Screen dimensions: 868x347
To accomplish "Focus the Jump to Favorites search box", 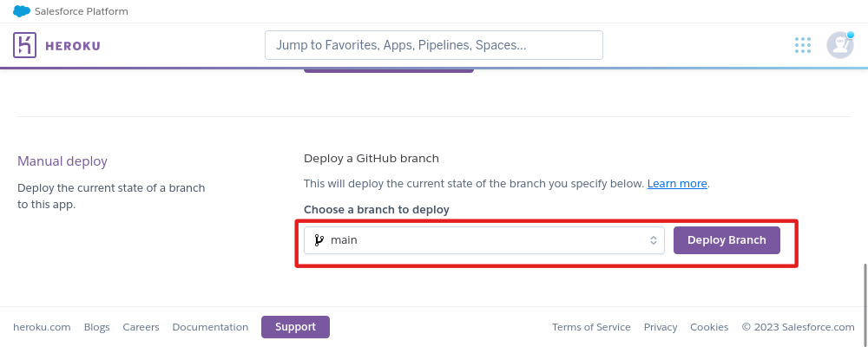I will pyautogui.click(x=433, y=45).
